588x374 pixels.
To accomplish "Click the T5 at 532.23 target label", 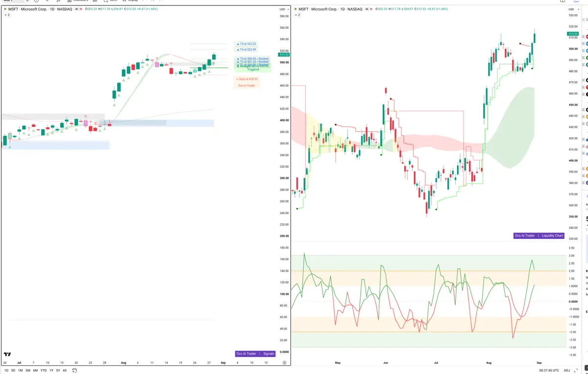I will 246,44.
